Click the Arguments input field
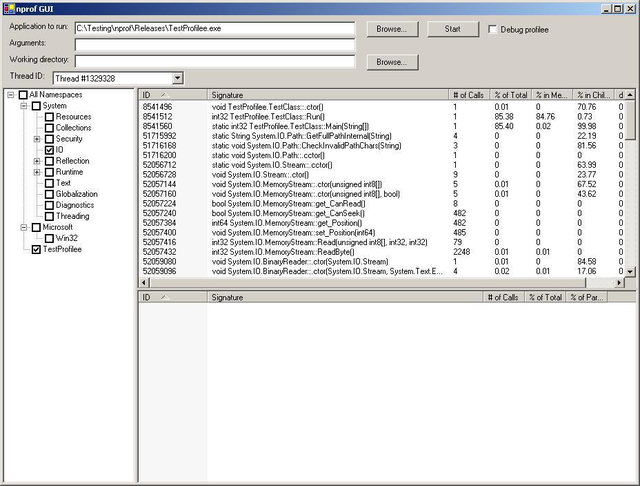The image size is (640, 486). (215, 44)
